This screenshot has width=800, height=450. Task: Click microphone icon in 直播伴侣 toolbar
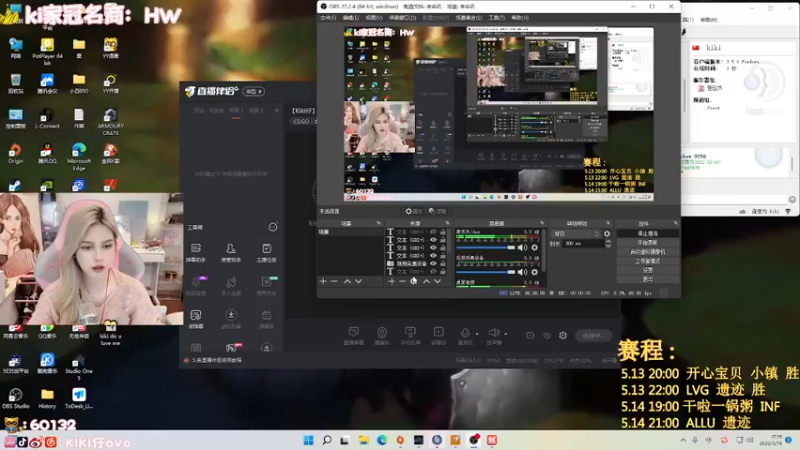click(x=465, y=333)
